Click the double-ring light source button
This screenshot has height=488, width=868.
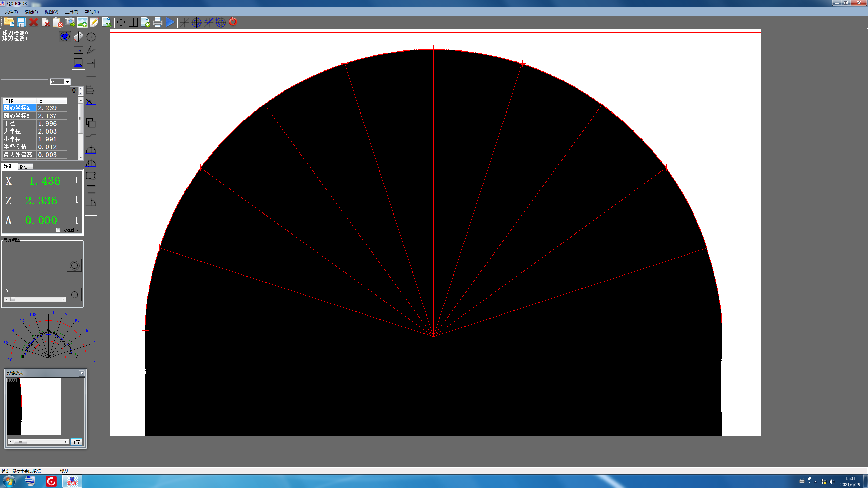point(74,265)
